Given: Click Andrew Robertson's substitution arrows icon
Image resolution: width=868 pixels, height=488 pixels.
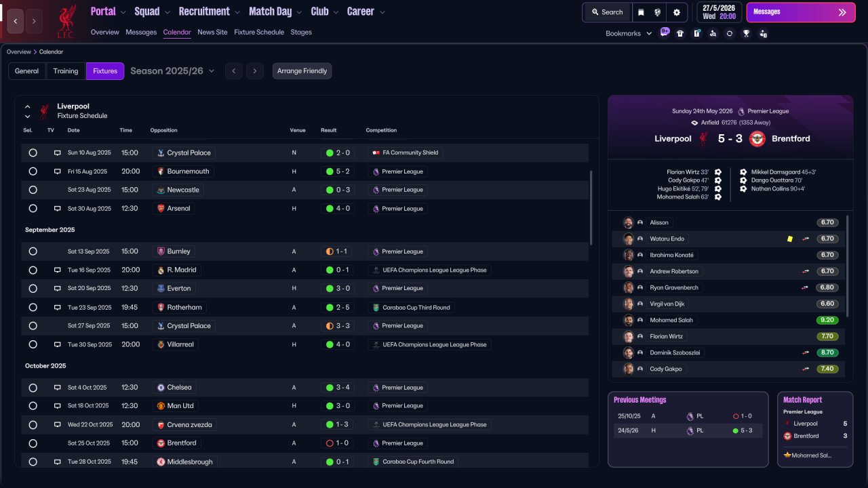Looking at the screenshot, I should 806,271.
